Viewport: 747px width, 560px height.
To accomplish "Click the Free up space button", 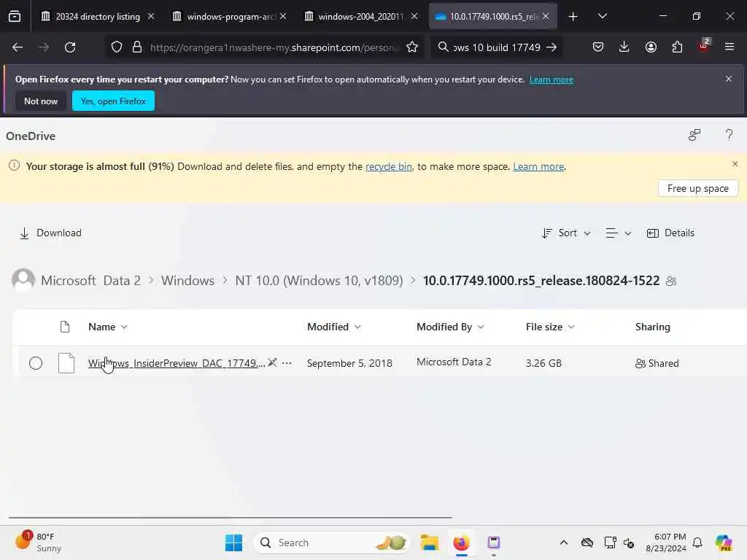I will [x=698, y=188].
